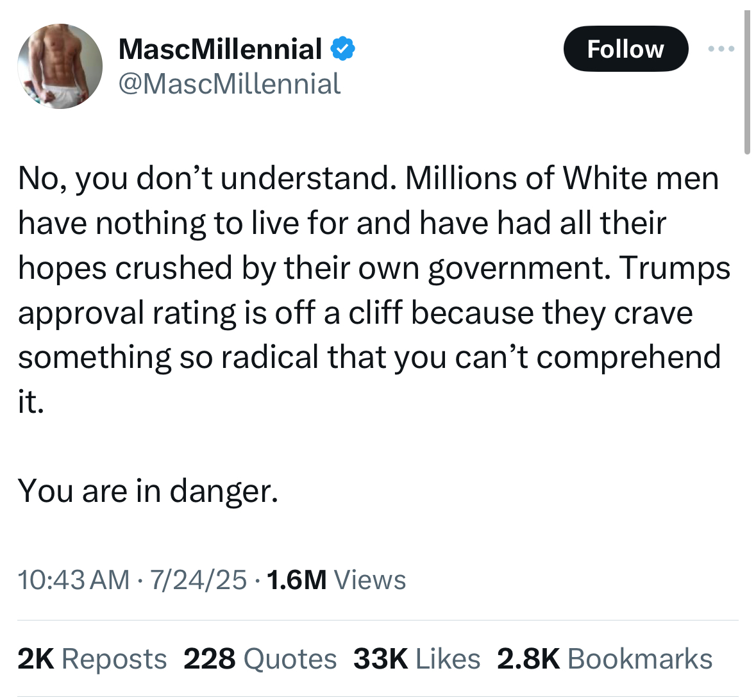Click the blue verified checkmark badge

tap(343, 48)
